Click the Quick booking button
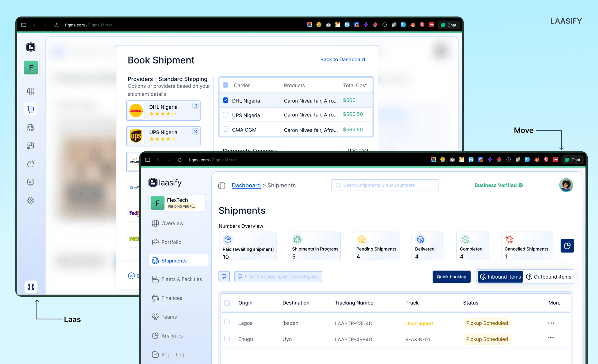Screen dimensions: 598x364 pyautogui.click(x=451, y=277)
